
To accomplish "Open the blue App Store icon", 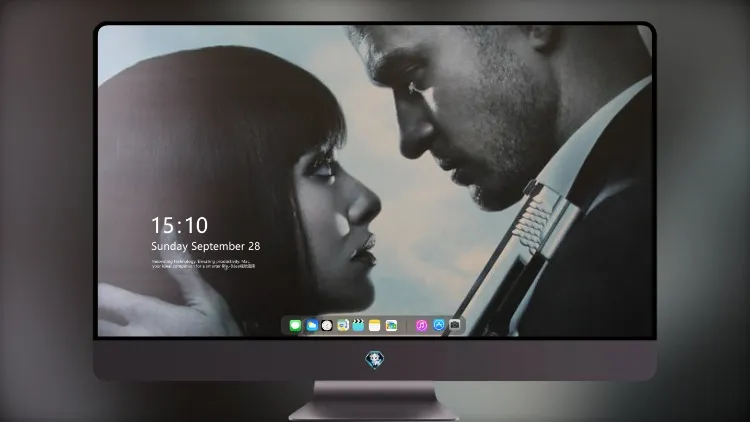I will [x=439, y=325].
